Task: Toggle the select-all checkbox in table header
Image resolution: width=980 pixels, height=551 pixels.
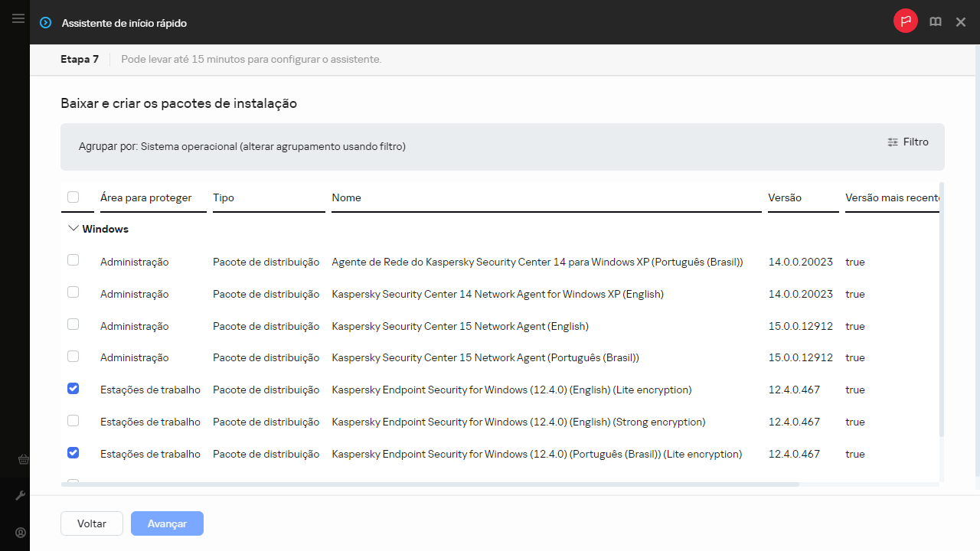Action: tap(73, 197)
